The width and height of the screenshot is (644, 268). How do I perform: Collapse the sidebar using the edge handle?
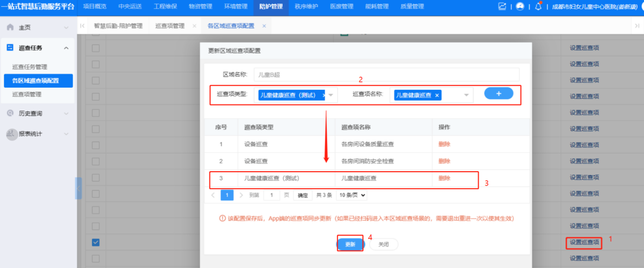point(78,188)
